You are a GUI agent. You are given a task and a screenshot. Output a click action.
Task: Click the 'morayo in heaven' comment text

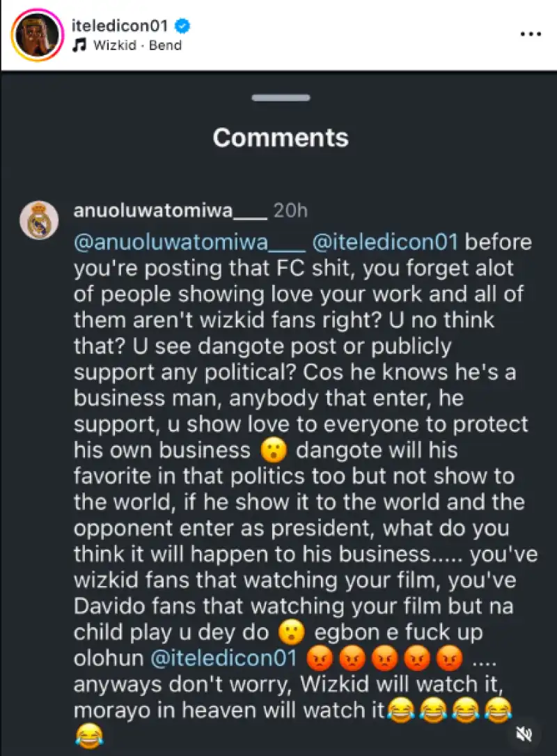coord(230,709)
